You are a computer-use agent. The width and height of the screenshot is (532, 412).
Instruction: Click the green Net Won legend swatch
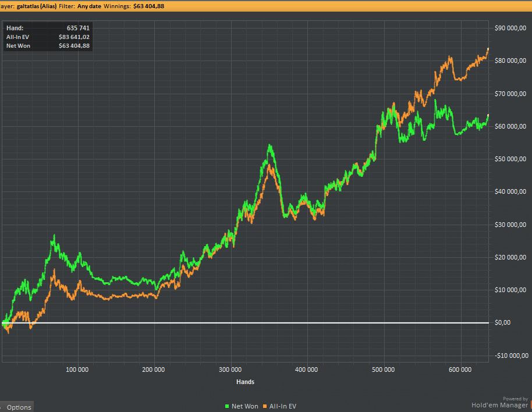[x=227, y=406]
